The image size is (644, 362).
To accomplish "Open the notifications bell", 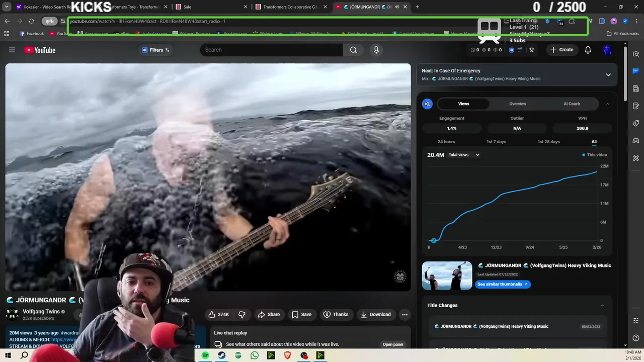I will pos(588,50).
